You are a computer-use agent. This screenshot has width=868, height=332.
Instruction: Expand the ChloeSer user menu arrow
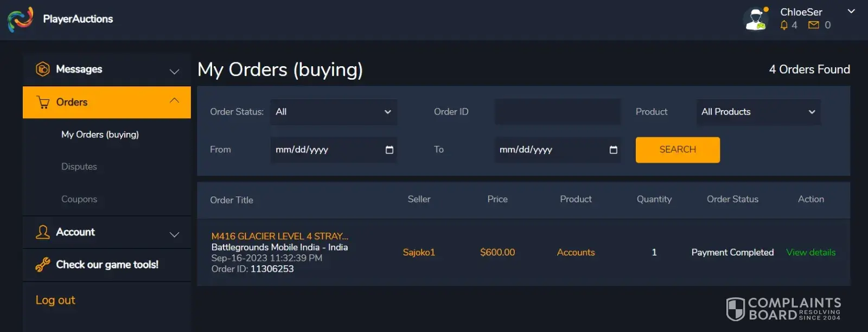point(851,11)
